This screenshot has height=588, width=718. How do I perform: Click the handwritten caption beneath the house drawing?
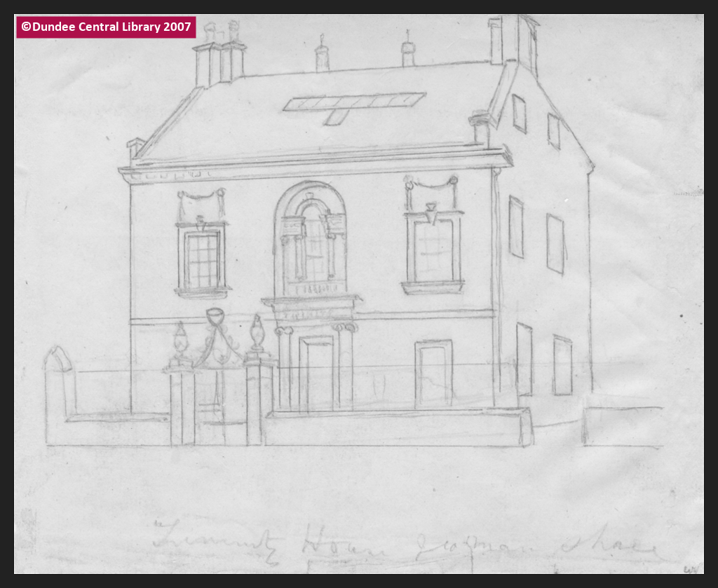pyautogui.click(x=407, y=544)
